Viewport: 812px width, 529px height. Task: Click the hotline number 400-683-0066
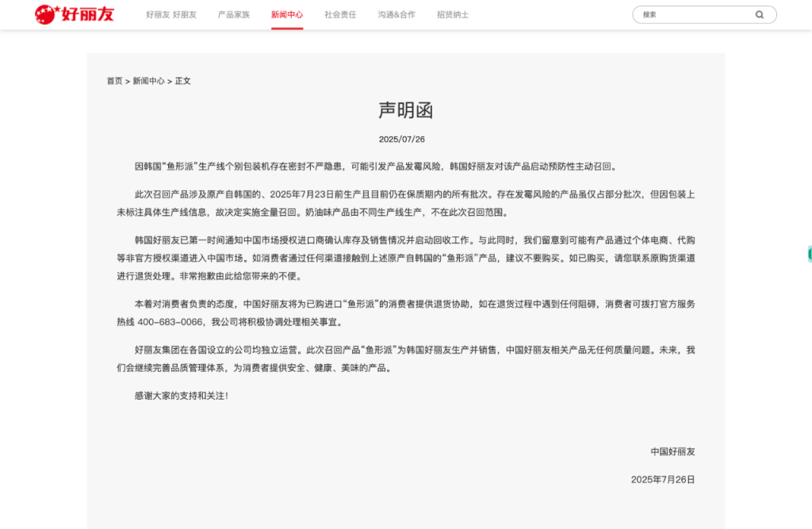(170, 322)
